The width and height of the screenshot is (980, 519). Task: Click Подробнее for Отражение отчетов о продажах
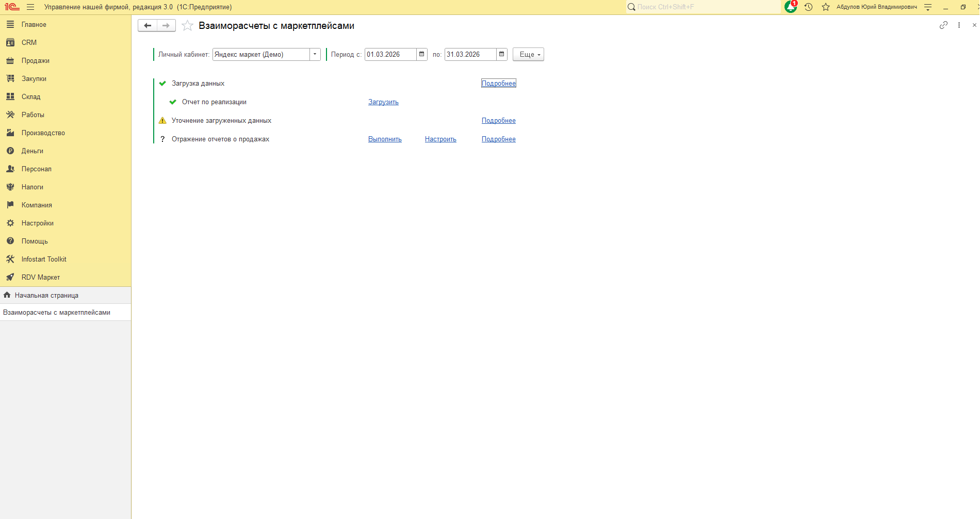(499, 139)
